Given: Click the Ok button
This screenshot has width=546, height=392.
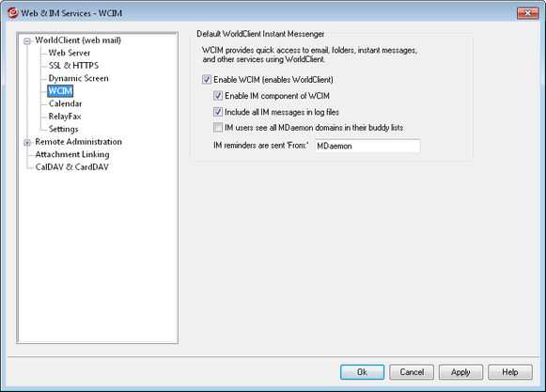Looking at the screenshot, I should pyautogui.click(x=362, y=372).
